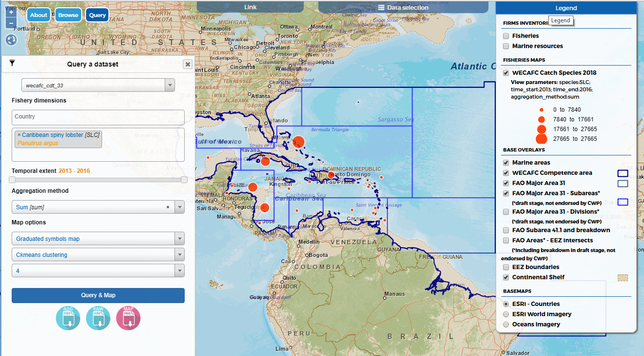Open the Data selection tab
The height and width of the screenshot is (356, 644).
click(x=403, y=7)
